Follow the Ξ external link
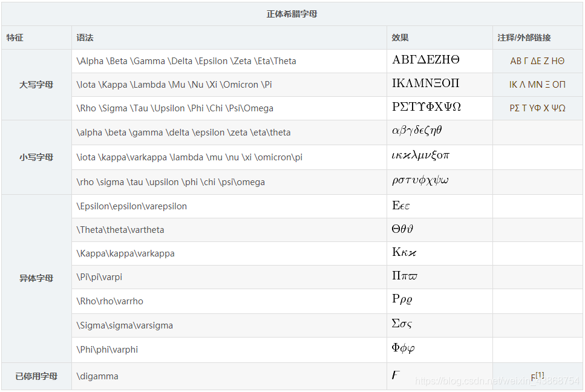 point(547,85)
